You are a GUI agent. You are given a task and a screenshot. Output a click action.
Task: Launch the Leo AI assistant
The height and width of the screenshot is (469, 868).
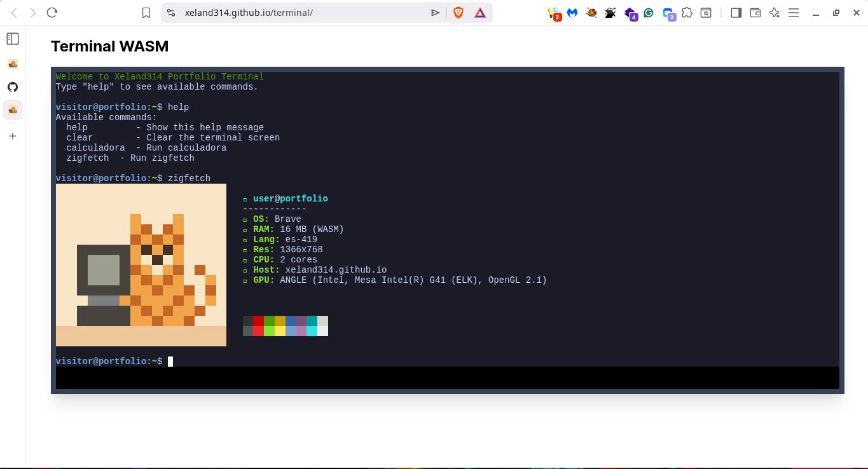[x=775, y=12]
